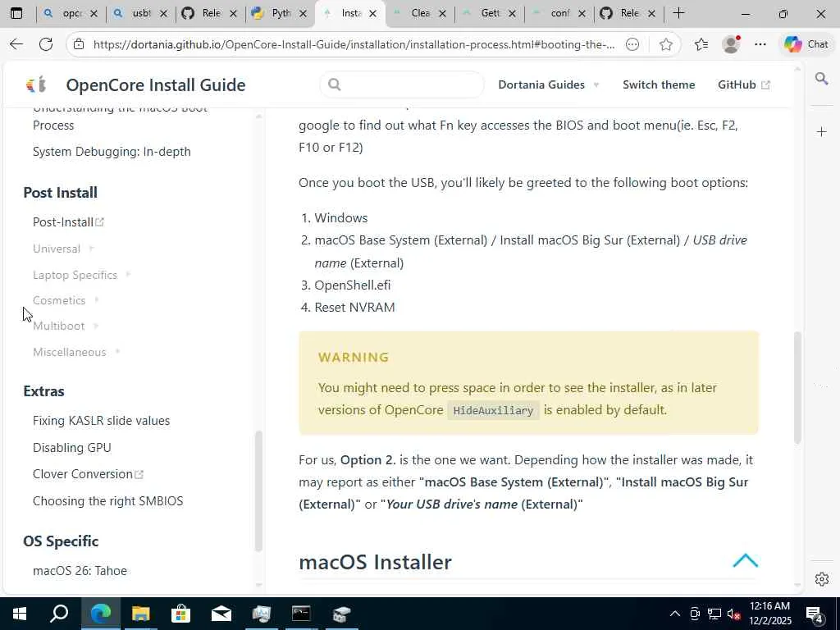This screenshot has height=630, width=840.
Task: Open taskbar search
Action: click(59, 614)
